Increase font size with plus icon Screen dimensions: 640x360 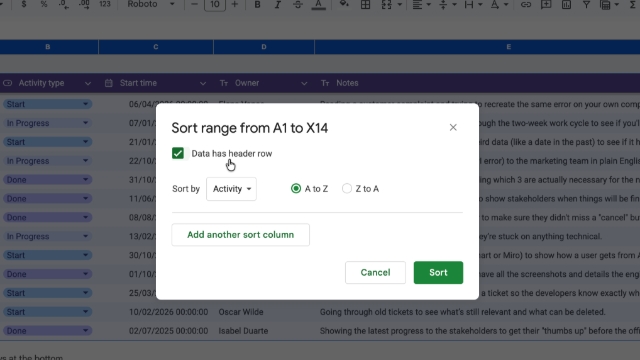[x=235, y=4]
